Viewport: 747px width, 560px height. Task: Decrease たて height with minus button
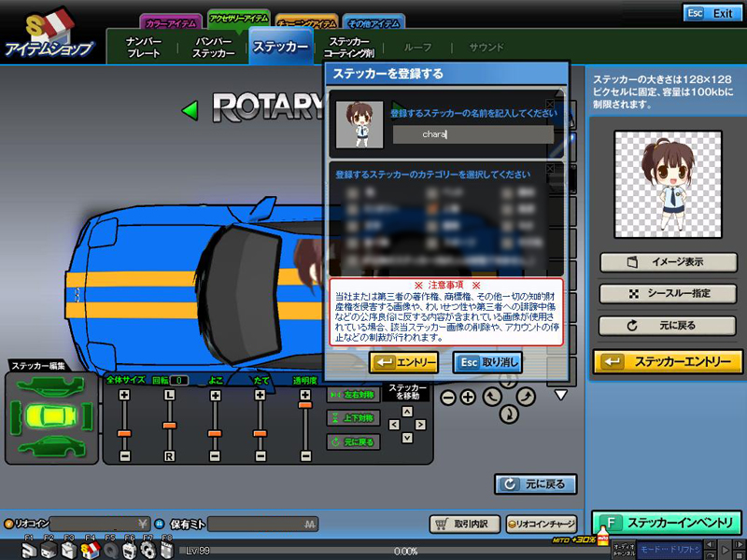pos(261,456)
